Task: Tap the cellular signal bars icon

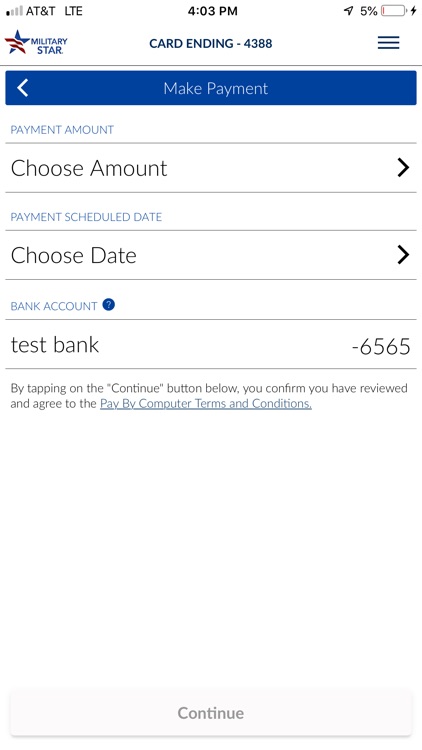Action: pyautogui.click(x=14, y=11)
